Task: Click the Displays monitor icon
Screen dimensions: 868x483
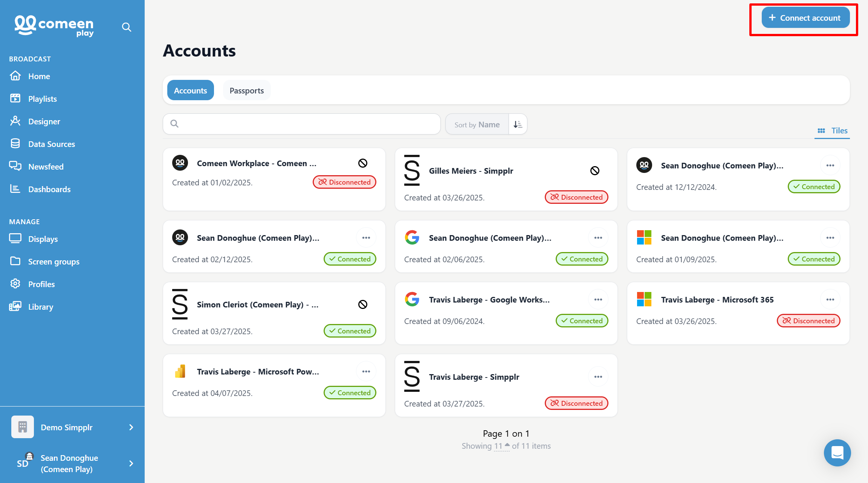Action: [x=15, y=238]
